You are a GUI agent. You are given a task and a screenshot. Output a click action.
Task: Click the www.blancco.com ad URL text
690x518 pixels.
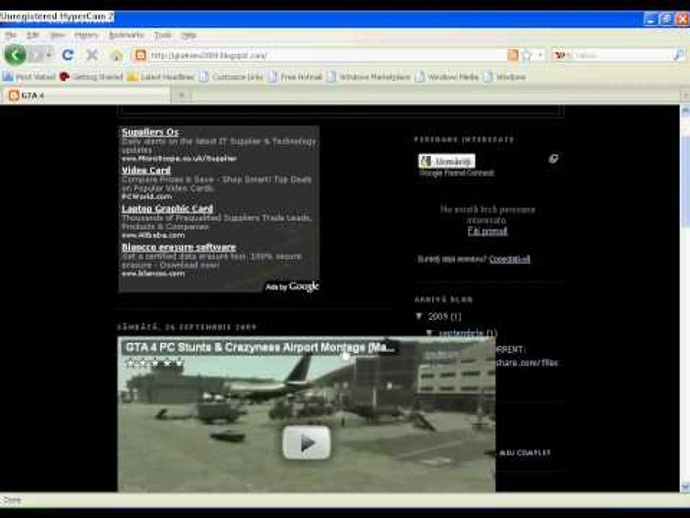(153, 274)
